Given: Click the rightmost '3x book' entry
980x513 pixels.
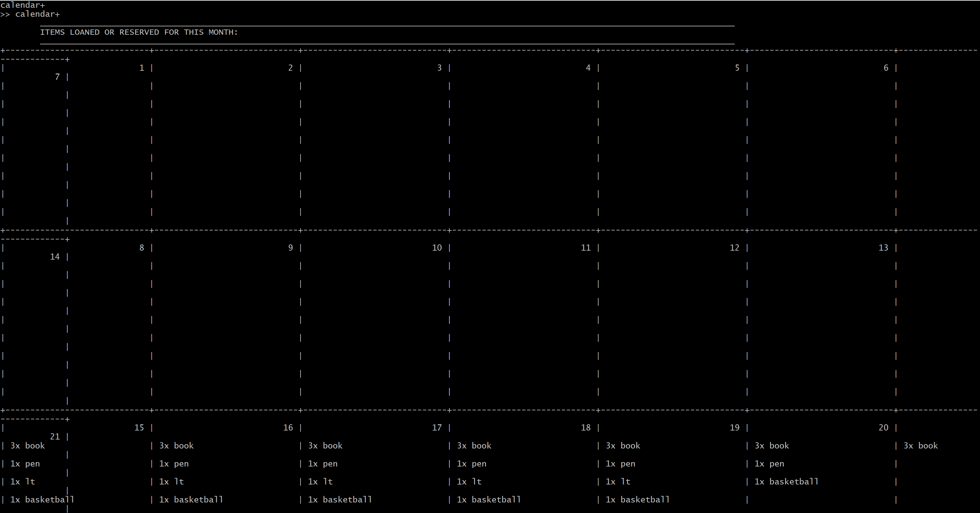Looking at the screenshot, I should 920,446.
